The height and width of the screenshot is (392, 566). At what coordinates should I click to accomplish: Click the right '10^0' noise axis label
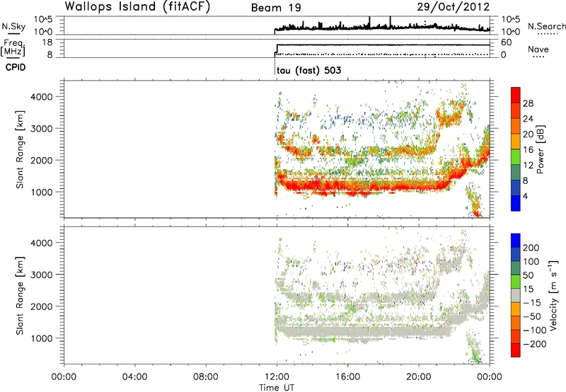point(511,32)
